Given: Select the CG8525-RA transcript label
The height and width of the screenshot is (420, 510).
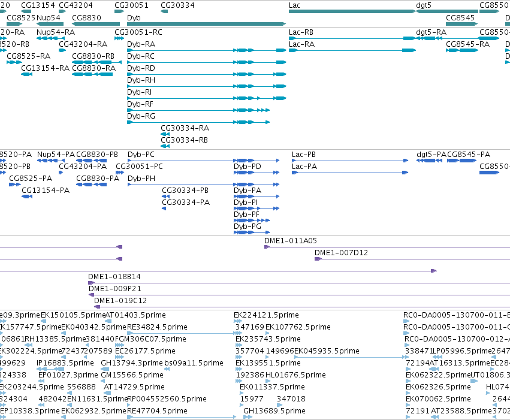Looking at the screenshot, I should coord(29,56).
